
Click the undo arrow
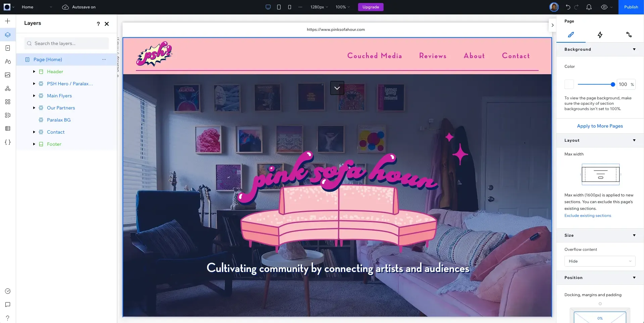point(568,7)
